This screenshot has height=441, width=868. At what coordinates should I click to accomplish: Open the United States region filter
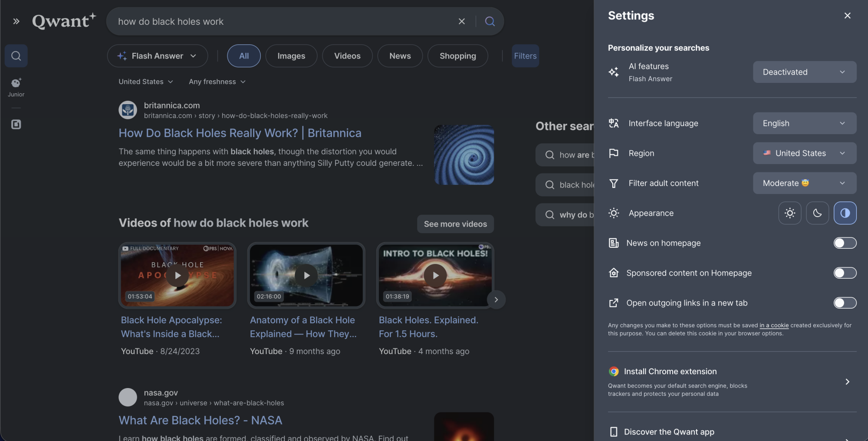(x=146, y=82)
